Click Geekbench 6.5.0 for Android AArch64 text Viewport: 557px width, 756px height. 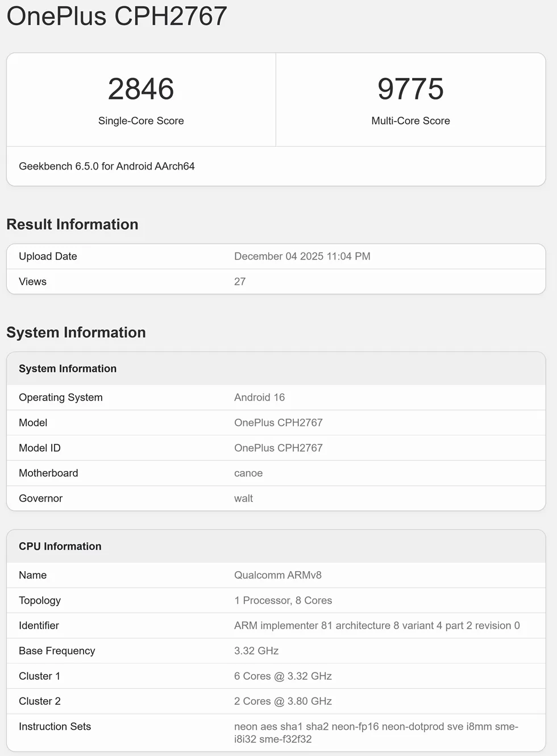pos(107,166)
